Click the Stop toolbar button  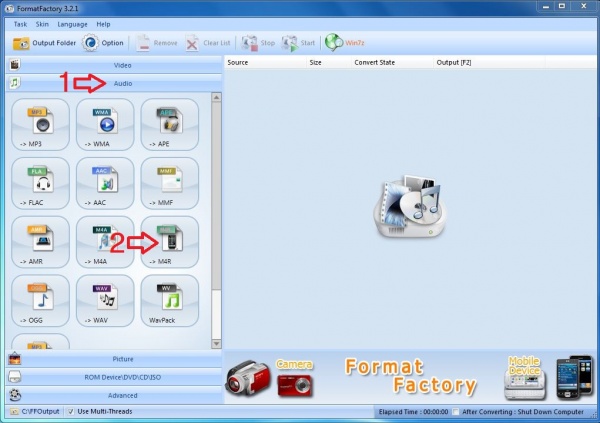click(x=258, y=43)
